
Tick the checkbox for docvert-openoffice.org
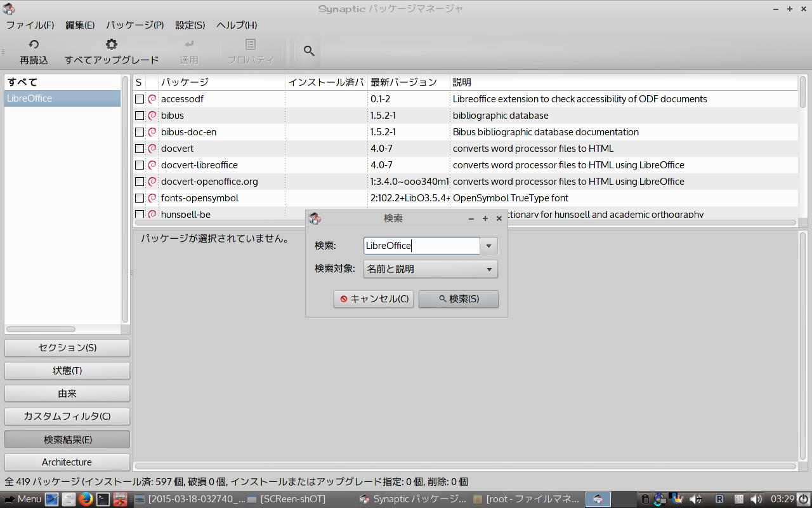[x=140, y=182]
